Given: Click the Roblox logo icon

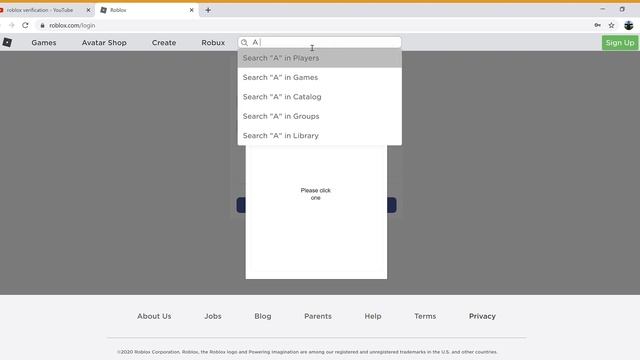Looking at the screenshot, I should 7,42.
